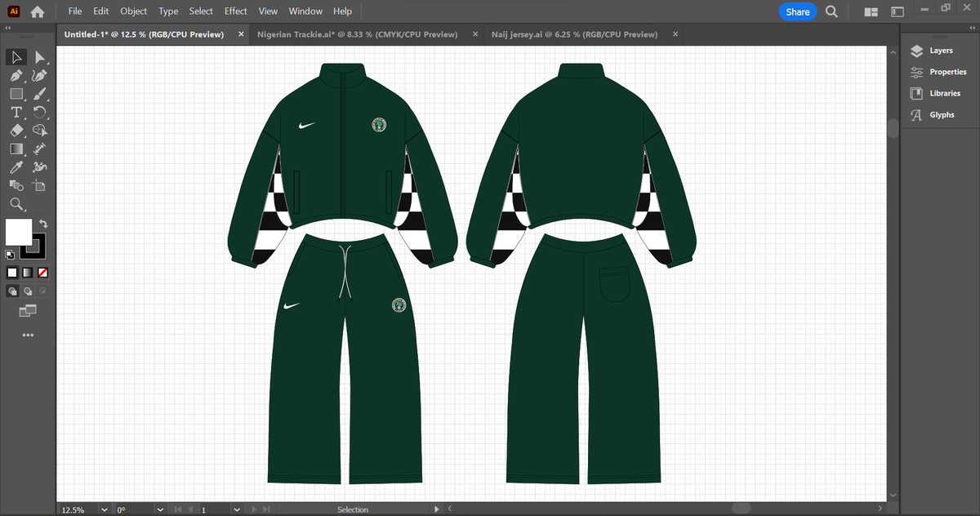Select the Type tool
The height and width of the screenshot is (516, 980).
(x=16, y=112)
